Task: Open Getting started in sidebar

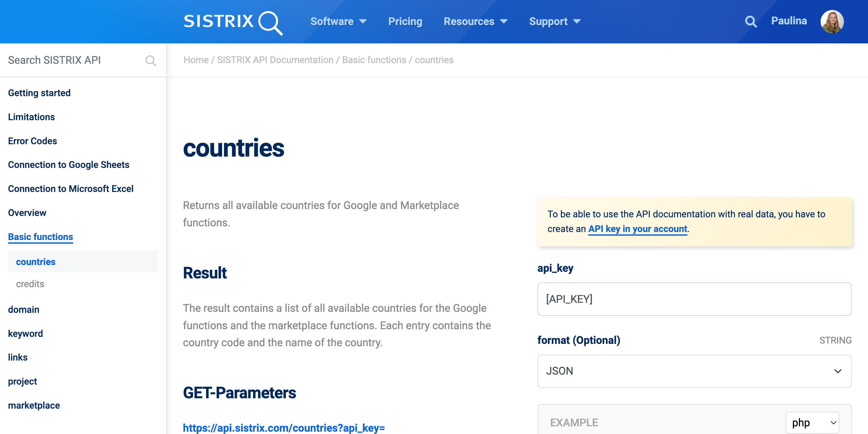Action: pyautogui.click(x=39, y=93)
